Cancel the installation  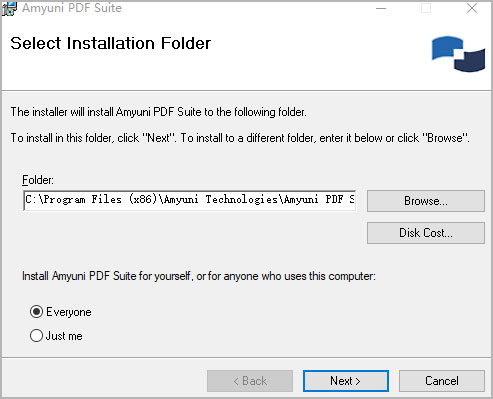tap(442, 381)
